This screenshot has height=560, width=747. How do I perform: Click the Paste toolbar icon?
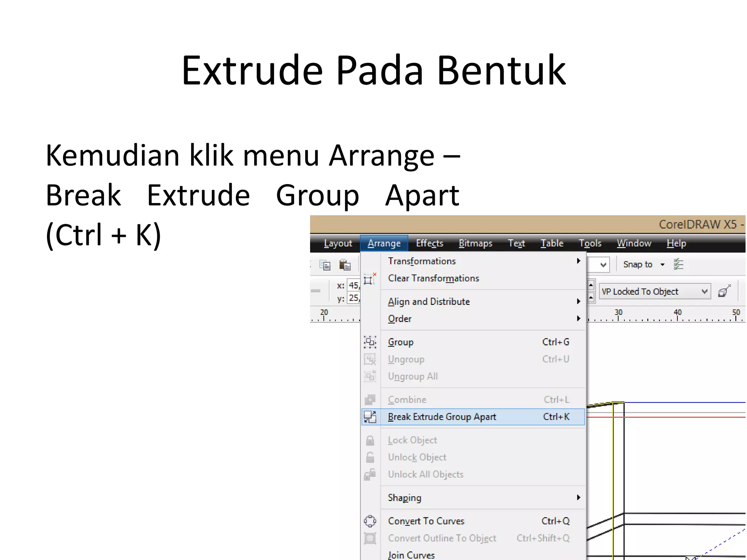click(x=345, y=265)
